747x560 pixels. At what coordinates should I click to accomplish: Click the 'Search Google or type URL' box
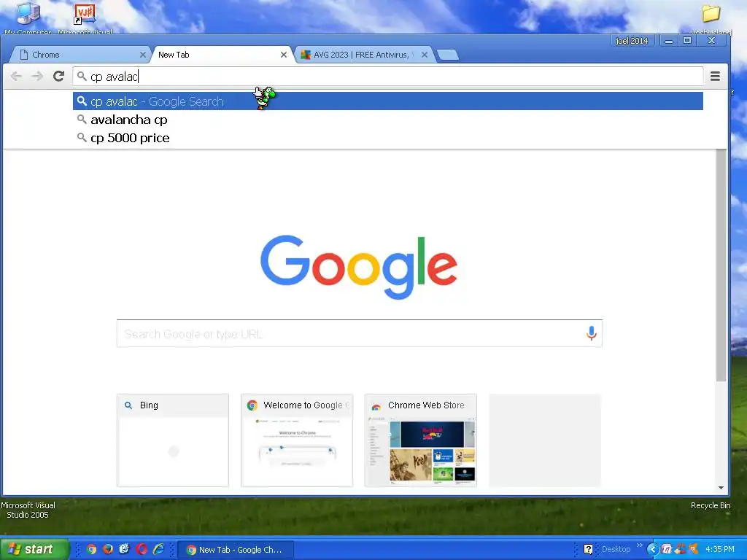(359, 334)
